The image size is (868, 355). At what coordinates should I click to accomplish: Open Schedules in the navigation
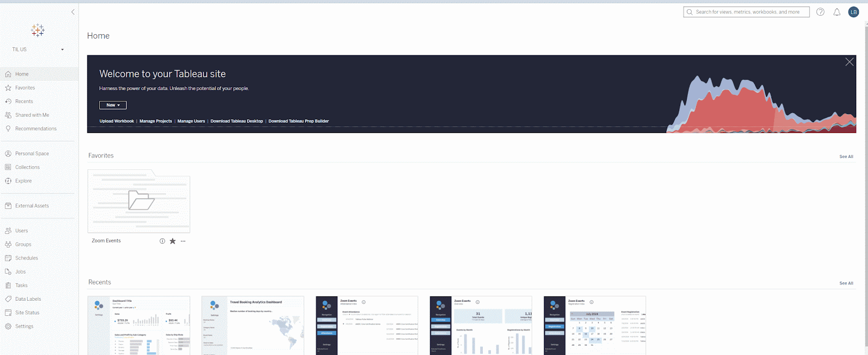(x=27, y=258)
